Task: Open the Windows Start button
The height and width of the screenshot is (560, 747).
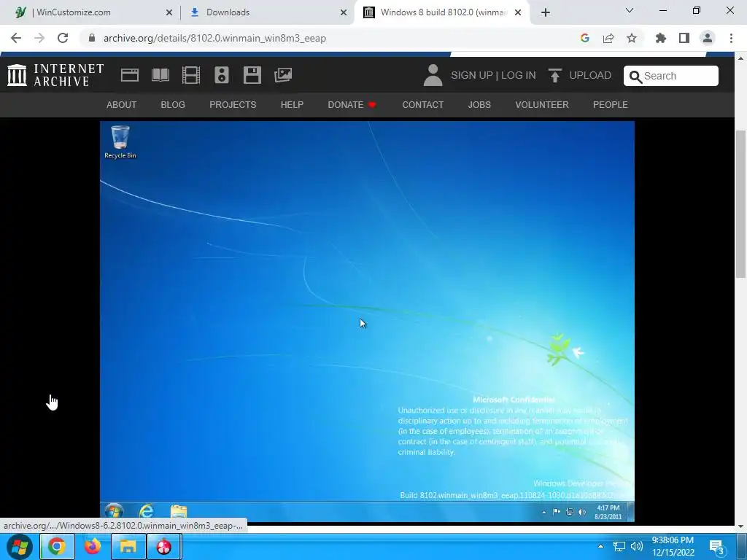Action: coord(20,546)
